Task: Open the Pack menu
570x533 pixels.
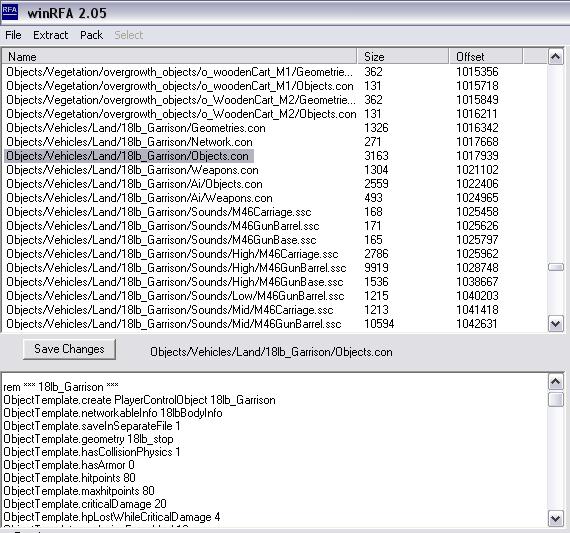Action: coord(91,35)
